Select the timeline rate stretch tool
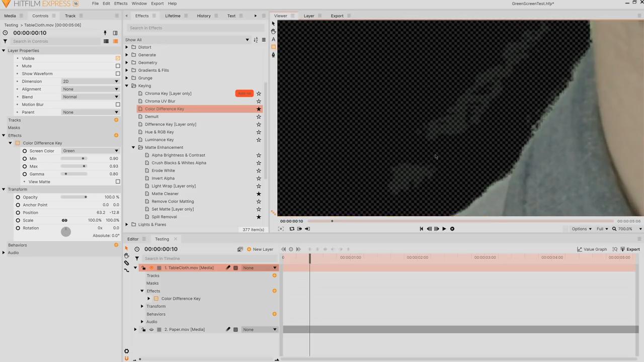Image resolution: width=644 pixels, height=362 pixels. tap(126, 270)
